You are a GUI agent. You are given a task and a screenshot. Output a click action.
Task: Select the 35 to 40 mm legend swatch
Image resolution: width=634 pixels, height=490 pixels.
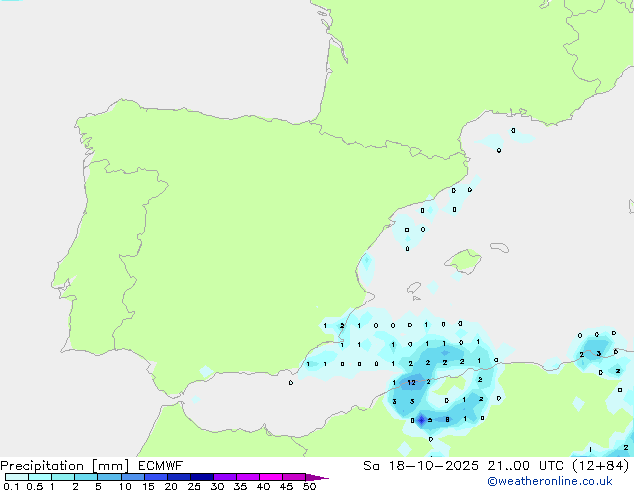pos(247,477)
